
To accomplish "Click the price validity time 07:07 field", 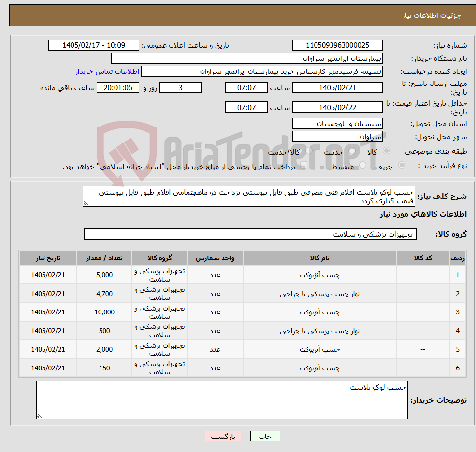I will 246,107.
